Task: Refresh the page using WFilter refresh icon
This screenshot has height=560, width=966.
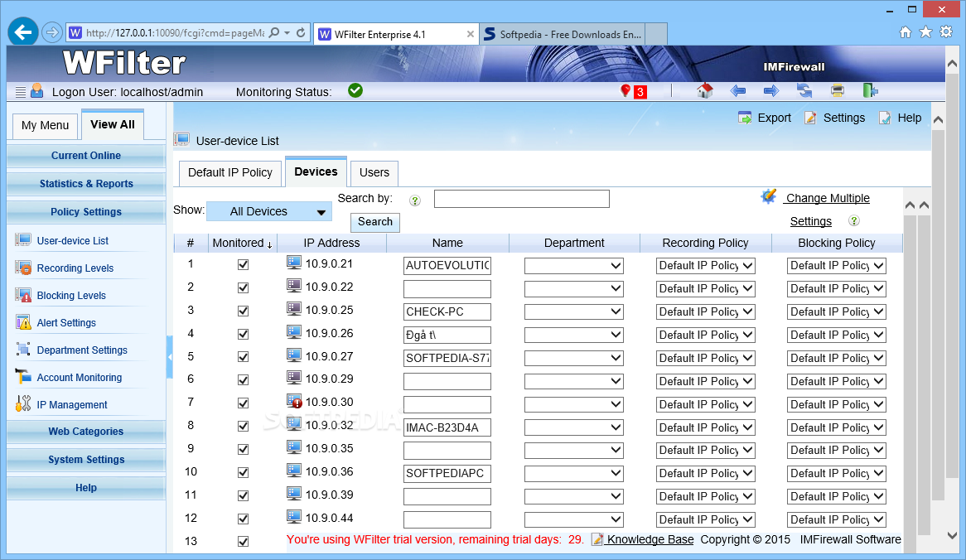Action: (x=804, y=91)
